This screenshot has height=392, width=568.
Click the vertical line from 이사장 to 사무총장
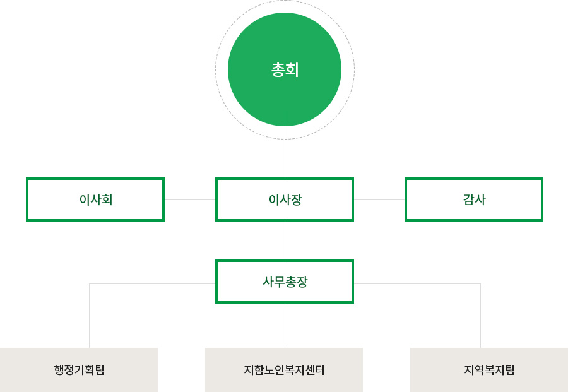tap(285, 241)
